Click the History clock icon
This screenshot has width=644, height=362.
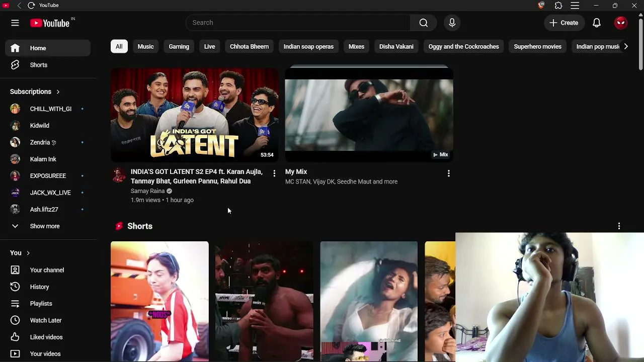click(15, 287)
